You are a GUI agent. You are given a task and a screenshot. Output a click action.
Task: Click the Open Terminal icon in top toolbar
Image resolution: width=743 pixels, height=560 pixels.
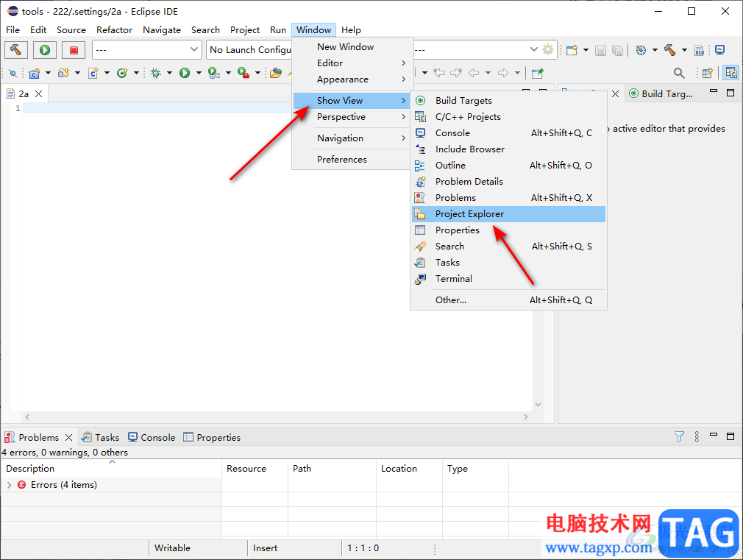point(719,50)
